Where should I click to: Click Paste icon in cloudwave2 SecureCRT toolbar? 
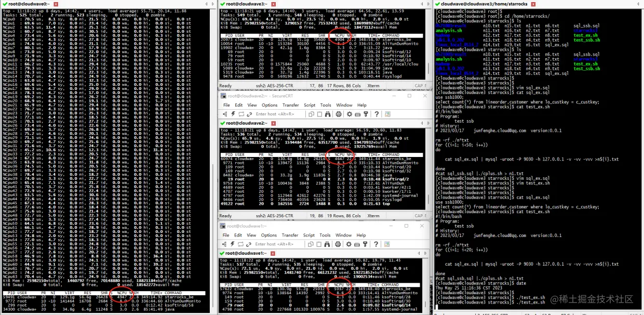pyautogui.click(x=319, y=114)
